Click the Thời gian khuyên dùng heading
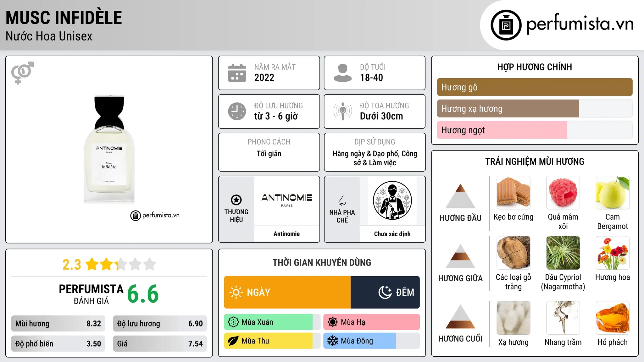Screen dimensions: 644x362 pyautogui.click(x=322, y=262)
